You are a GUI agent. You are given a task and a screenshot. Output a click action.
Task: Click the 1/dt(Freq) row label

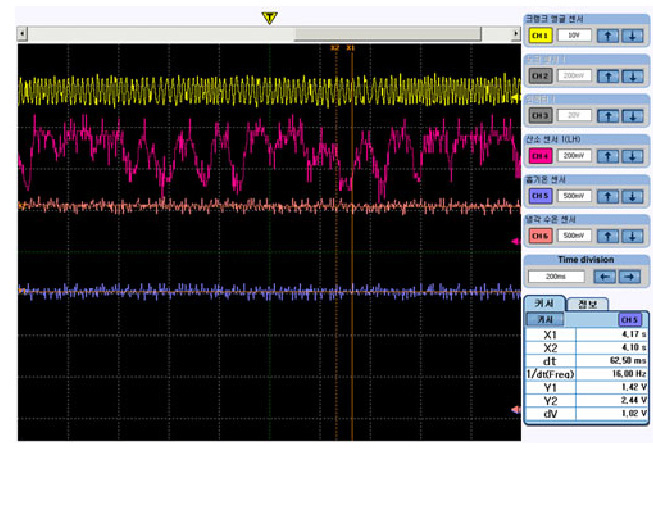click(x=550, y=374)
